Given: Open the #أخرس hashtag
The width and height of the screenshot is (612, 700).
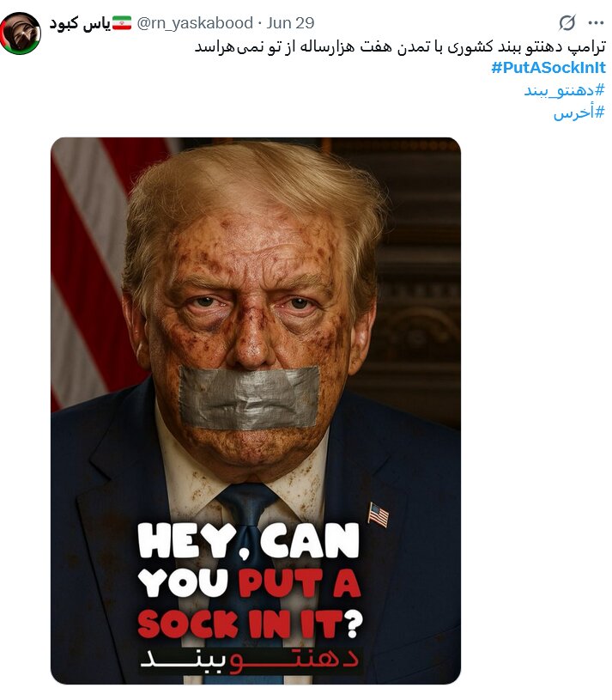Looking at the screenshot, I should click(x=579, y=113).
